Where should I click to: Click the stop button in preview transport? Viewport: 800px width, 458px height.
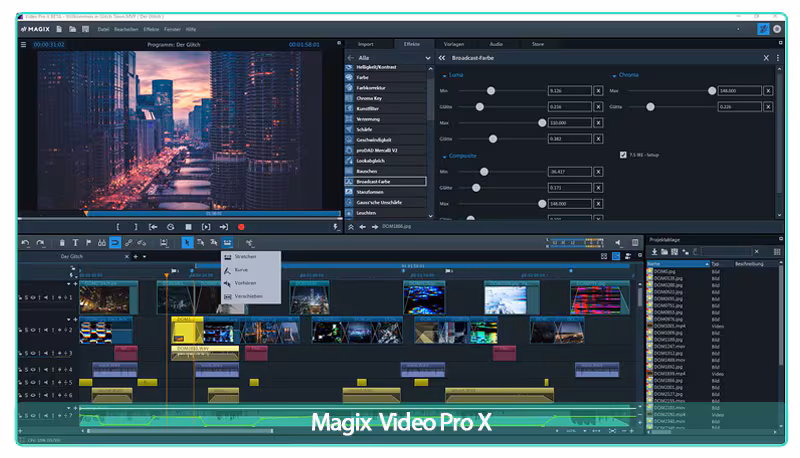[x=188, y=227]
